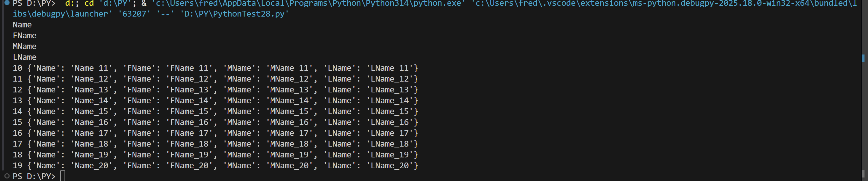This screenshot has width=868, height=181.
Task: Click the 'MName' output line
Action: (24, 46)
